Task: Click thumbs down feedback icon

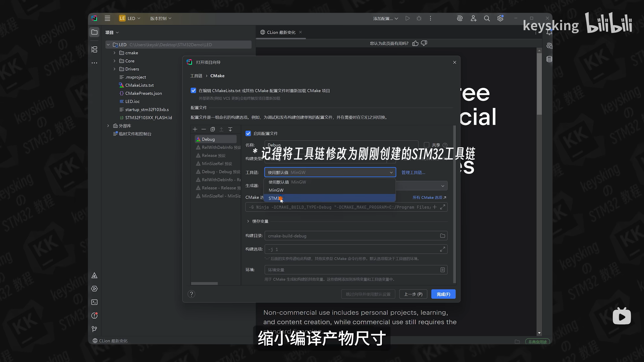Action: coord(424,43)
